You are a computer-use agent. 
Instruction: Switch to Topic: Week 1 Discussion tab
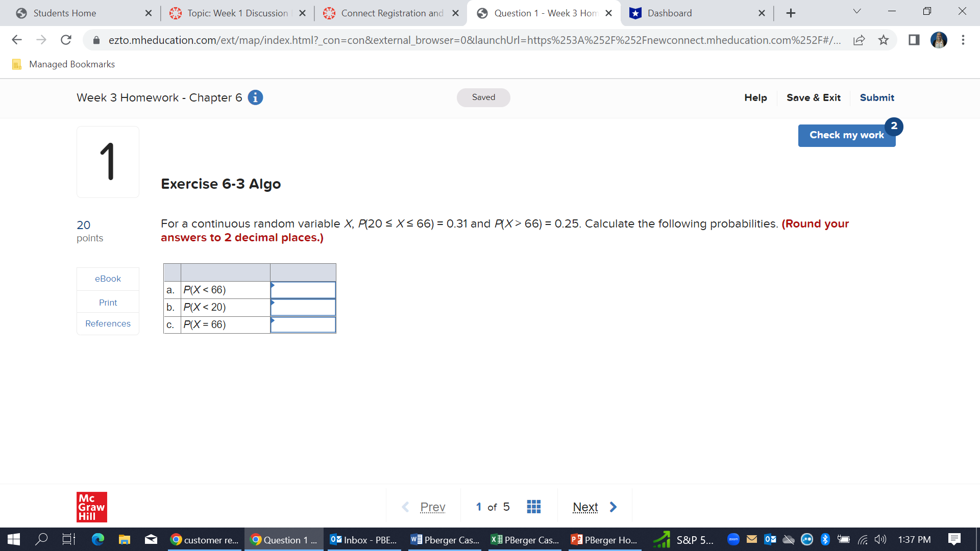237,13
